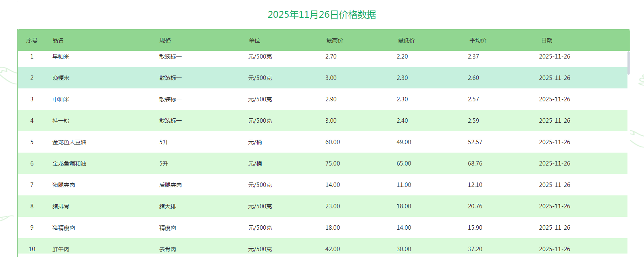Click the 猪精瘦肉 highest price 18.00
This screenshot has height=260, width=644.
(333, 228)
